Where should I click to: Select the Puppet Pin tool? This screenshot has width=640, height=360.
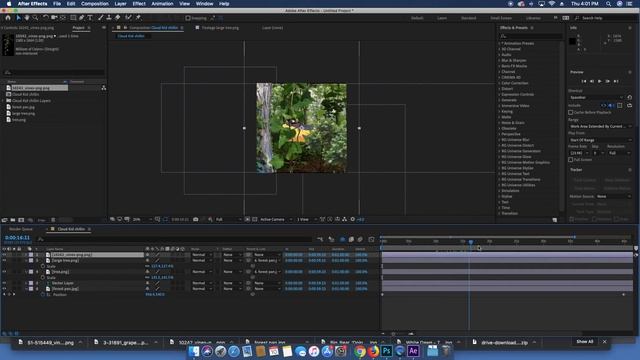[138, 18]
